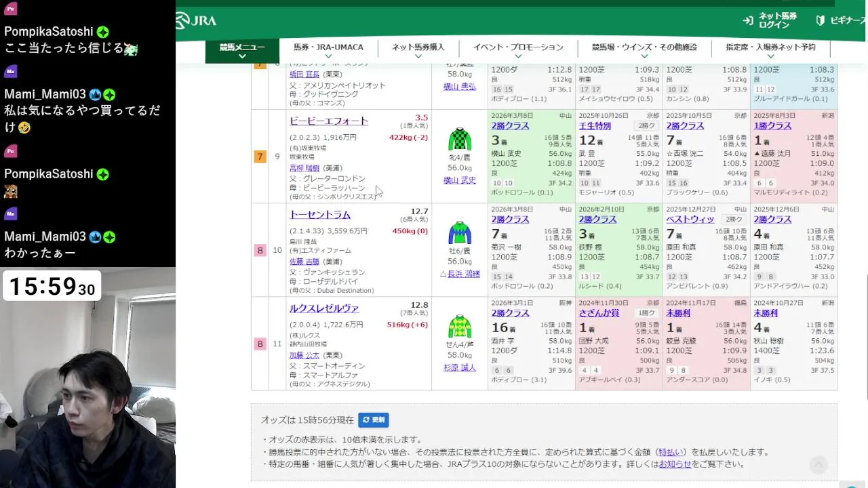Open the 2勝クラス race from 2025年12月6日
The image size is (868, 488).
pyautogui.click(x=772, y=220)
